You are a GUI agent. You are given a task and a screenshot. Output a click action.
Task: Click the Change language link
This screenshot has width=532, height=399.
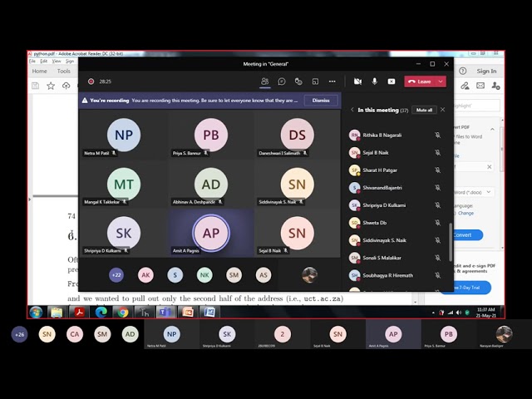point(465,213)
